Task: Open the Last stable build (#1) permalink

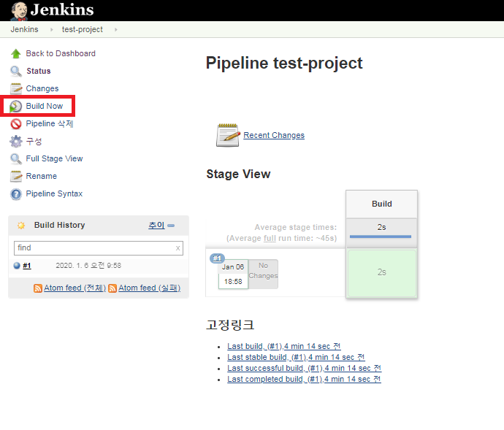Action: point(296,358)
